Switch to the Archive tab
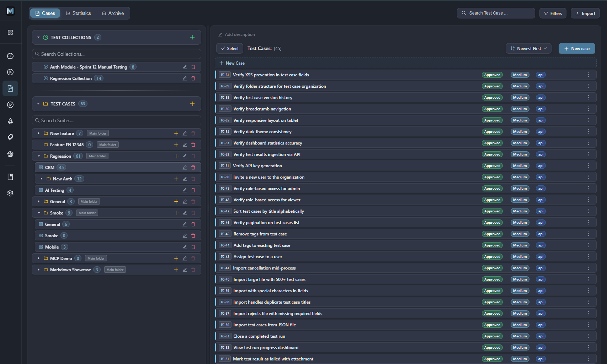The height and width of the screenshot is (364, 607). point(113,13)
